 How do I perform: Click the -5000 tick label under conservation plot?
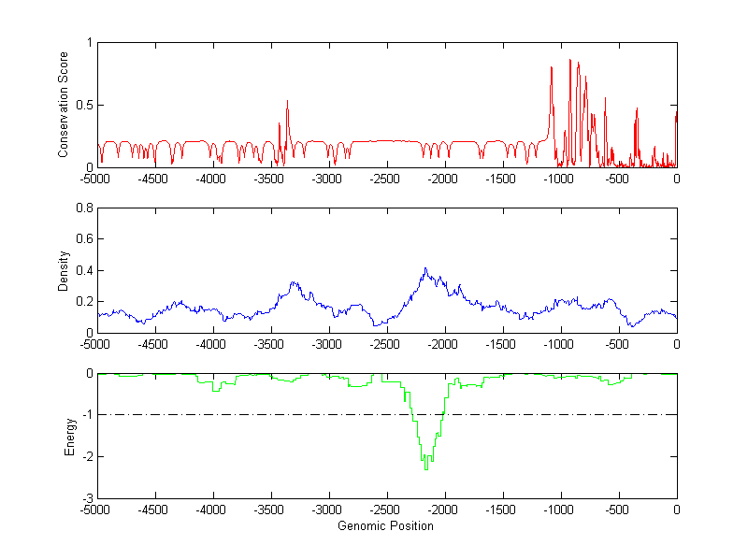(x=96, y=178)
